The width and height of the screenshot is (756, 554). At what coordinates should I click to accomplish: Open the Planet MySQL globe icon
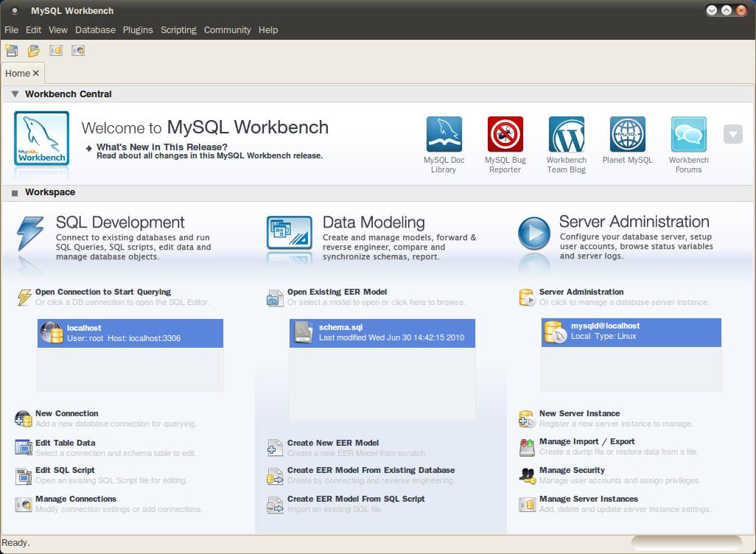tap(627, 135)
